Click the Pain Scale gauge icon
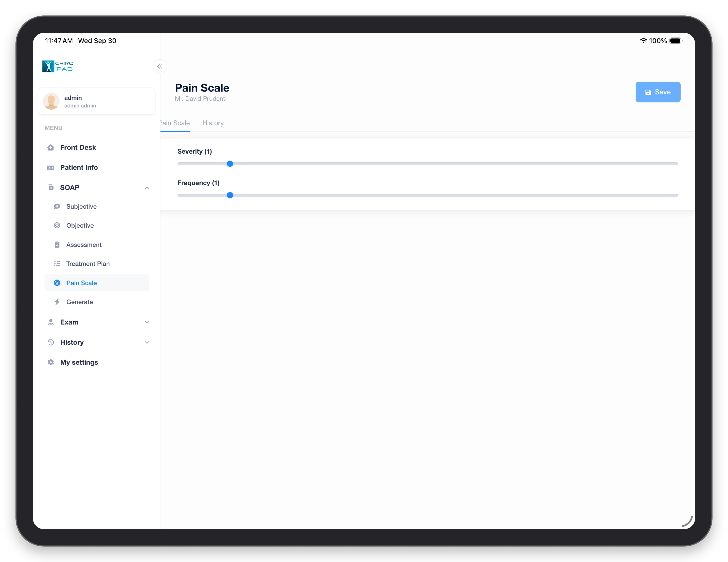Viewport: 728px width, 562px height. click(57, 283)
